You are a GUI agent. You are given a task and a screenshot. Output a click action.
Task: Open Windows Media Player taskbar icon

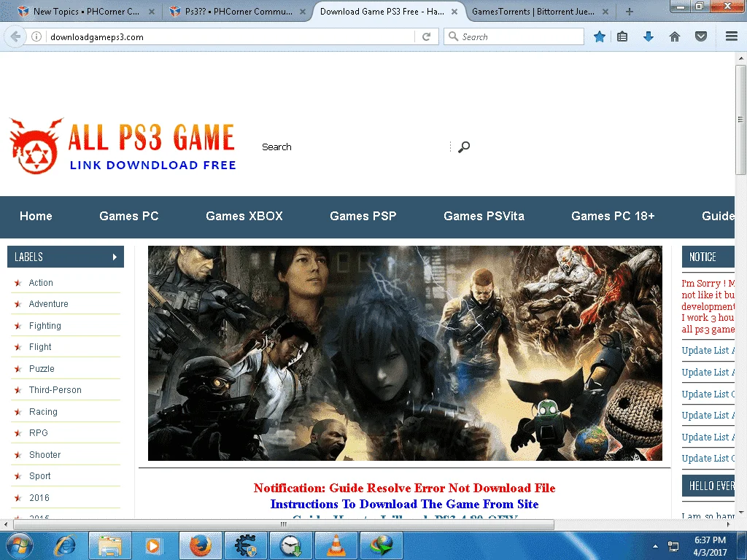(x=152, y=545)
